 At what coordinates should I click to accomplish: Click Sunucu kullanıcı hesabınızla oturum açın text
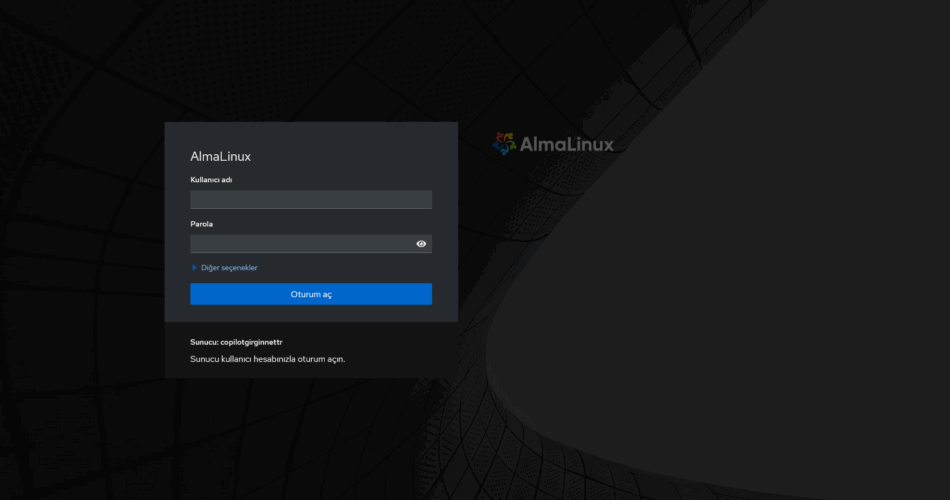pyautogui.click(x=268, y=359)
